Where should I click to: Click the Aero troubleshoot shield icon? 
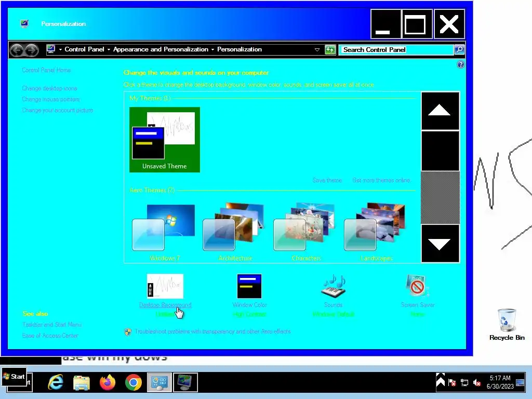[x=128, y=332]
